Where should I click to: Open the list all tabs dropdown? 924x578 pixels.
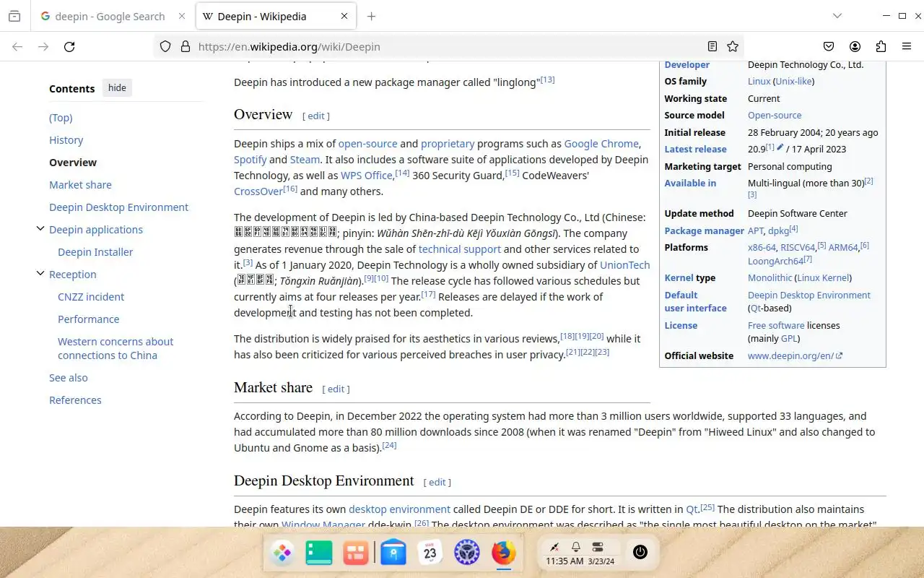point(837,16)
